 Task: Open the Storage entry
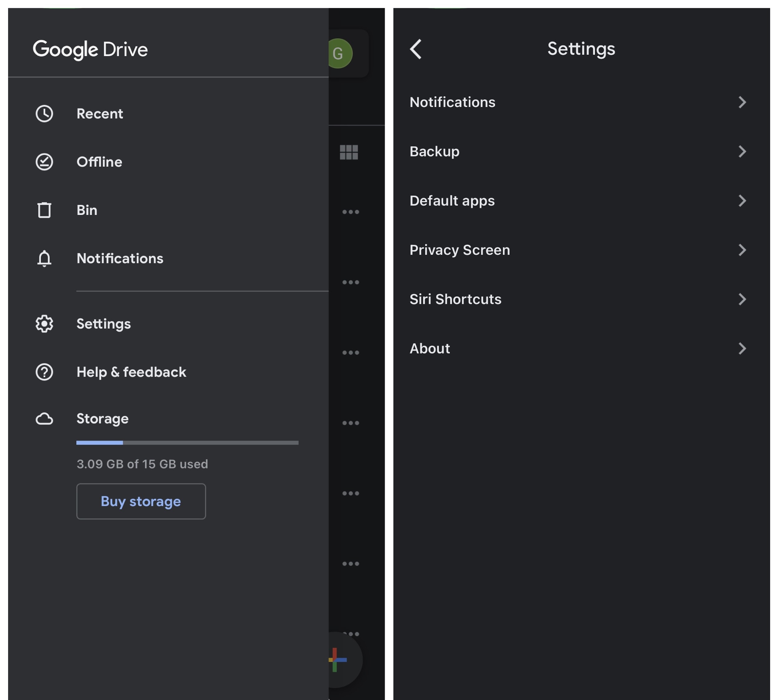tap(168, 419)
